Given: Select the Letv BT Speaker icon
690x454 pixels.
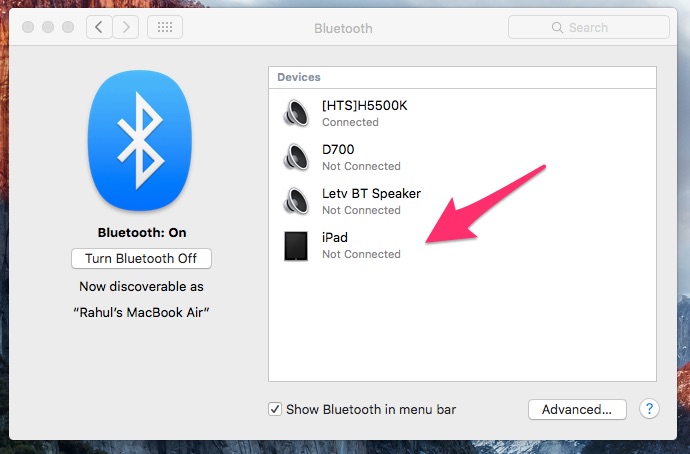Looking at the screenshot, I should 296,201.
